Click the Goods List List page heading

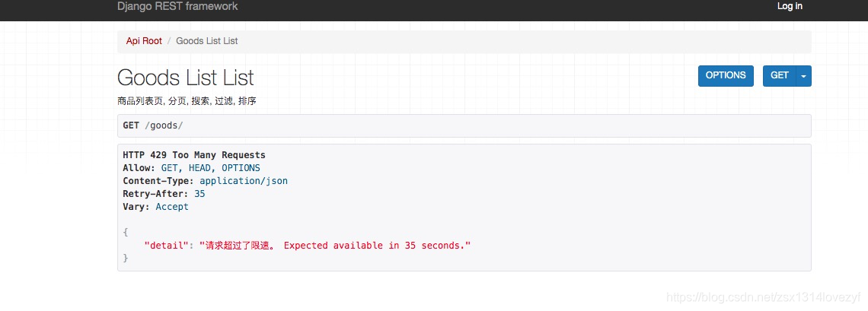[x=186, y=78]
